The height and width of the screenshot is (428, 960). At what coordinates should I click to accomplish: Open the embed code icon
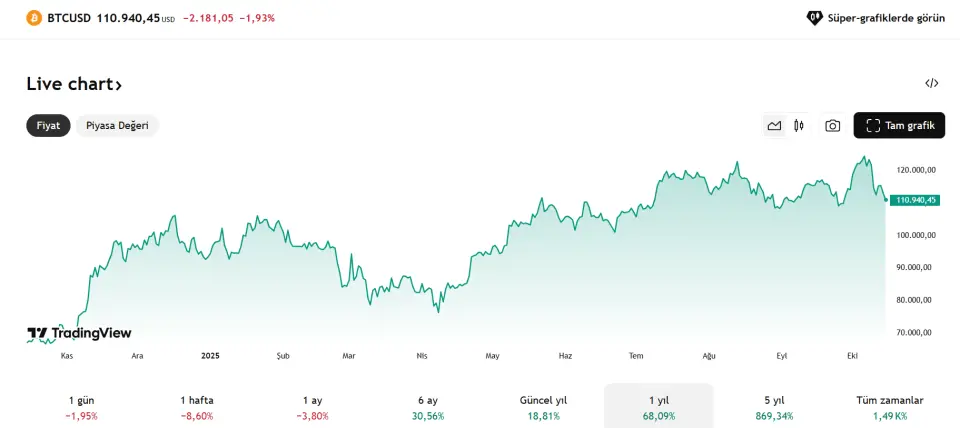(x=932, y=84)
